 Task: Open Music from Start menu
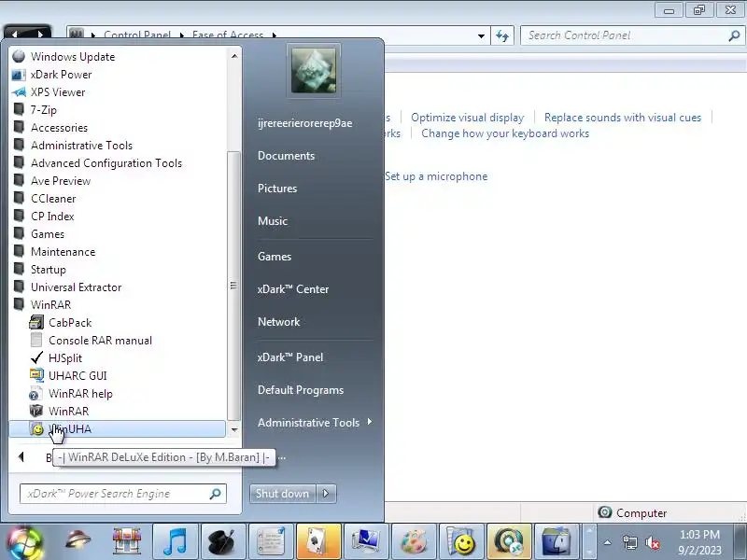coord(273,221)
